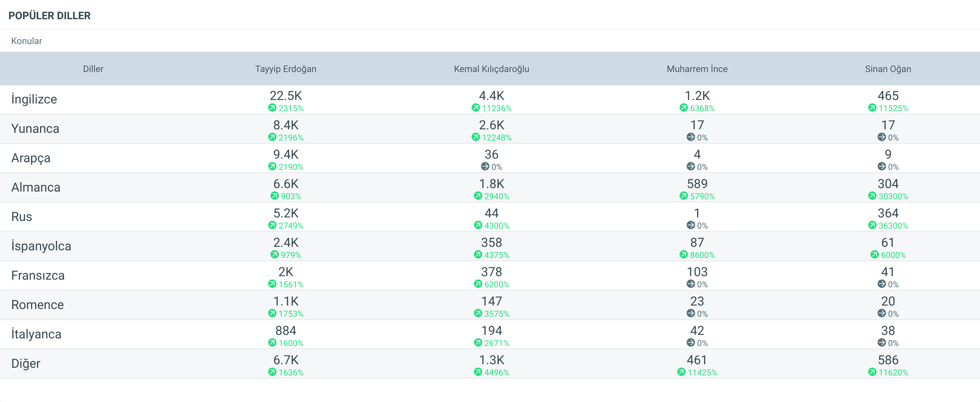980x402 pixels.
Task: Select the '6.7K' value in the Diğer row
Action: click(x=286, y=360)
